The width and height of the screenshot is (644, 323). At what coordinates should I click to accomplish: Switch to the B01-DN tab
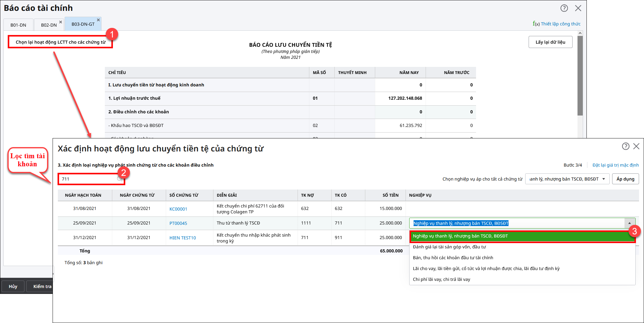tap(18, 25)
